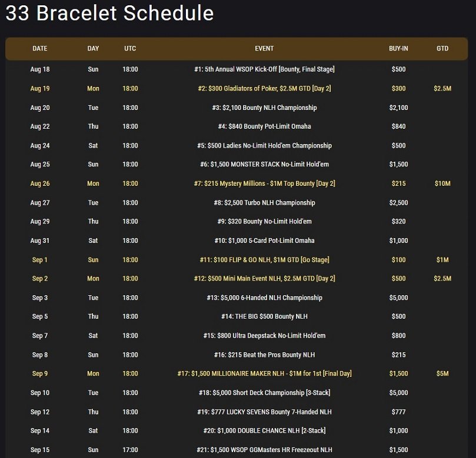Choose #5 Ladies No-Limit Hold'em Championship
This screenshot has width=476, height=458.
coord(264,146)
